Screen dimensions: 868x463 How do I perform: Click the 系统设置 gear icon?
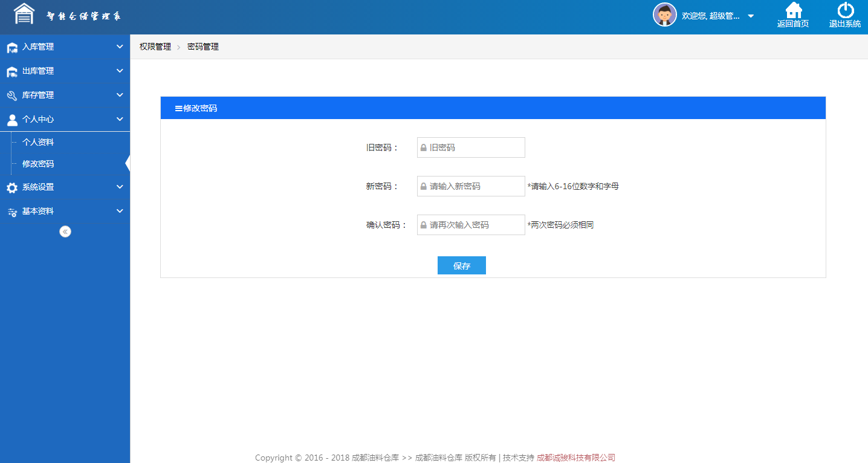click(x=12, y=187)
